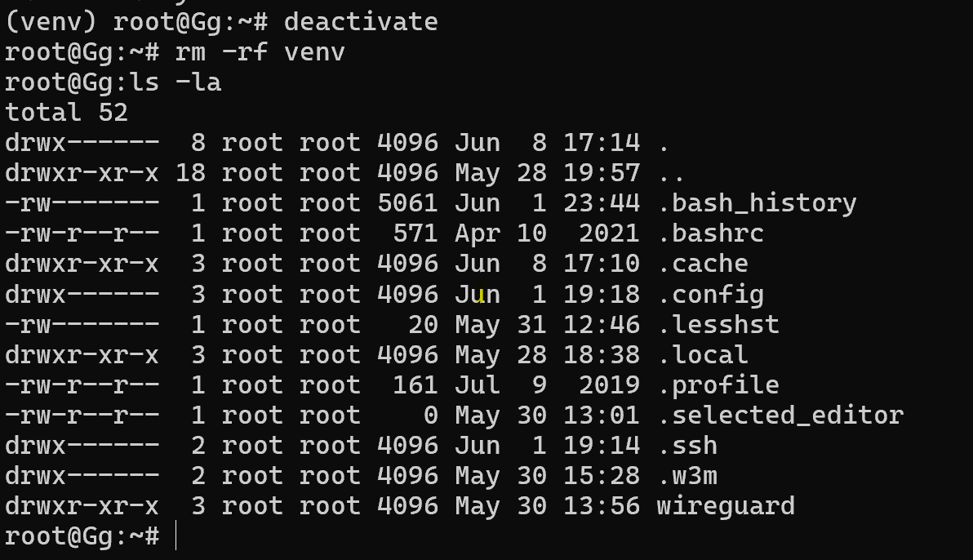The image size is (973, 560).
Task: Select the .local directory name
Action: pos(703,355)
